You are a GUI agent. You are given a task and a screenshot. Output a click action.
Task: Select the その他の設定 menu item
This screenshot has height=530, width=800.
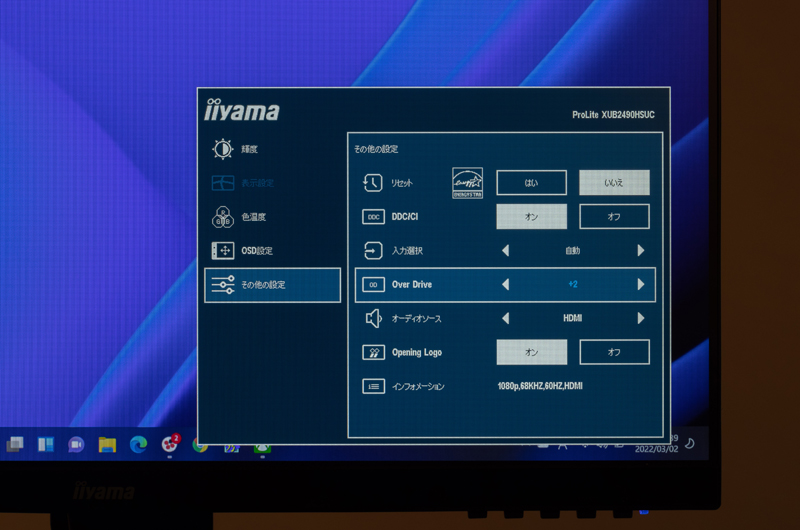click(272, 285)
